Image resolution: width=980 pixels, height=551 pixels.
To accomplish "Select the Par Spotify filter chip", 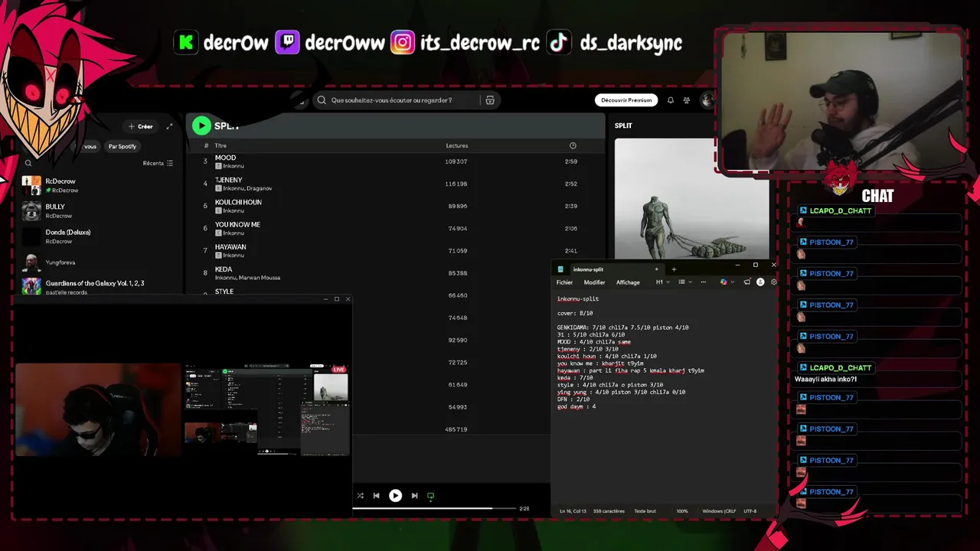I will pos(122,146).
